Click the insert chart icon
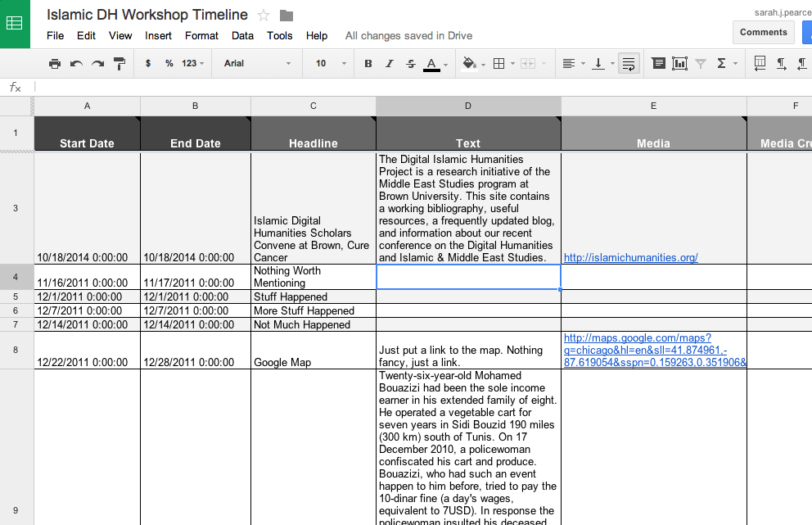The height and width of the screenshot is (525, 812). [x=679, y=63]
